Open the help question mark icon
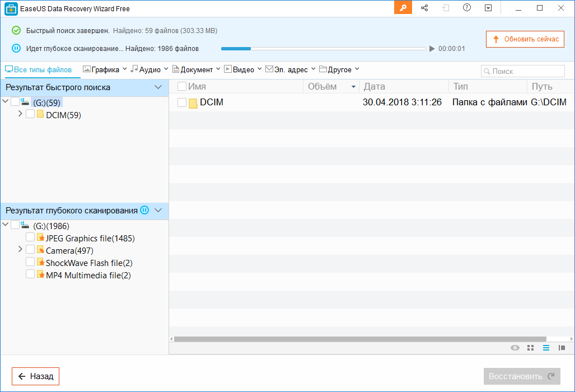Screen dimensions: 575x392 point(467,8)
